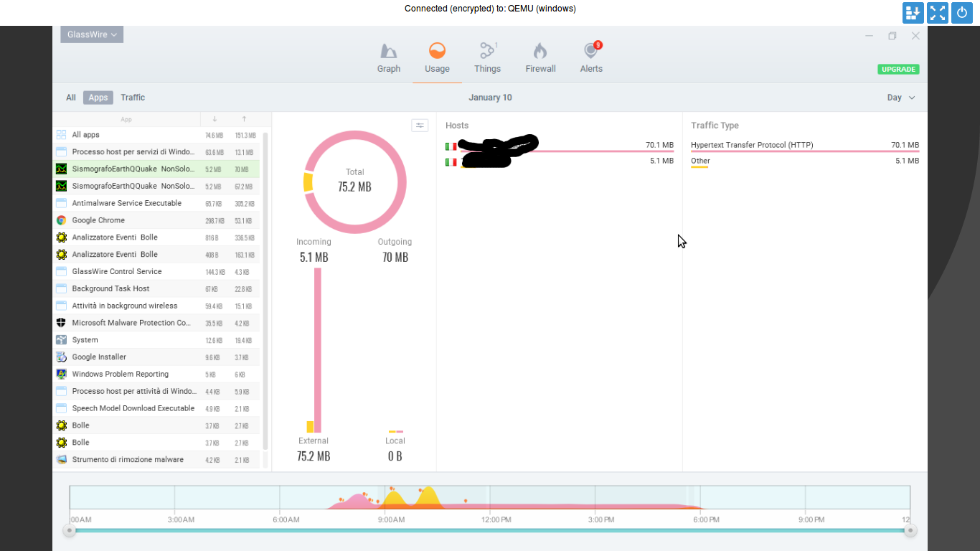Select highlighted SismografoEarthQQuake row with 70 MB
The height and width of the screenshot is (551, 980).
pos(156,169)
